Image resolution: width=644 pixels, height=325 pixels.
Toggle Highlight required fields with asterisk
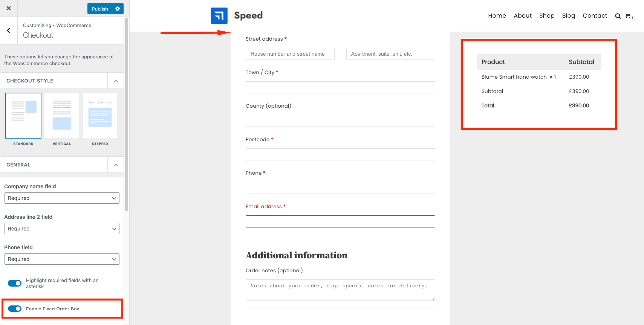[15, 283]
